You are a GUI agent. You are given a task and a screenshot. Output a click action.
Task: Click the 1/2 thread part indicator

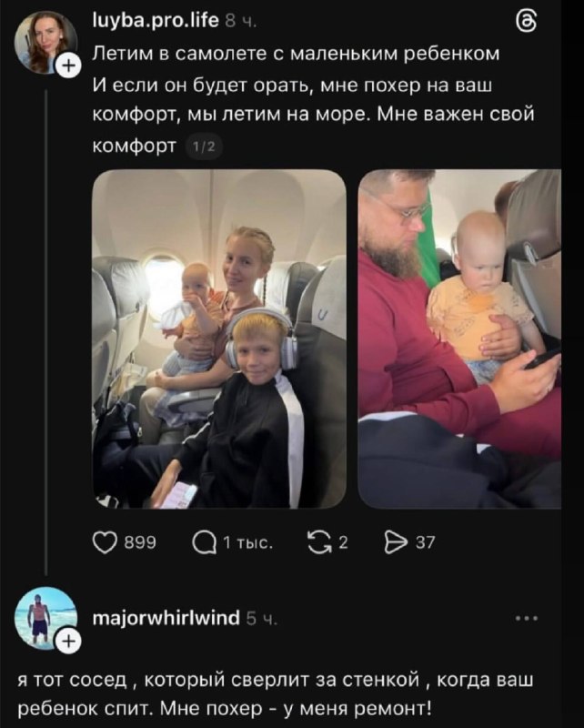(204, 146)
